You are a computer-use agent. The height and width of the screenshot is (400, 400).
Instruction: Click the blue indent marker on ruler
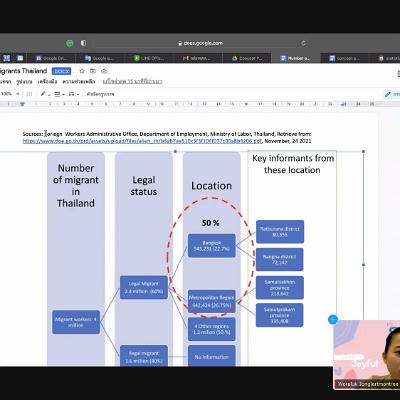click(22, 104)
